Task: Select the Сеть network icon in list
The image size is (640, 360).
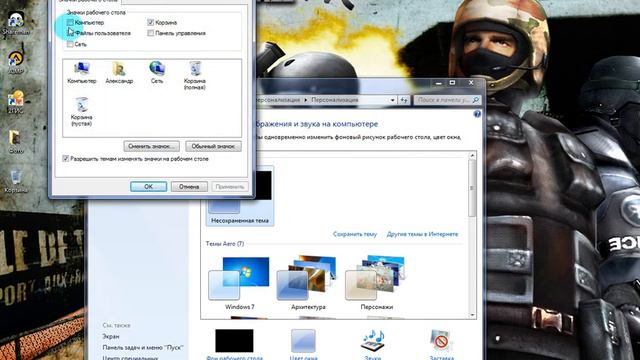Action: pos(157,73)
